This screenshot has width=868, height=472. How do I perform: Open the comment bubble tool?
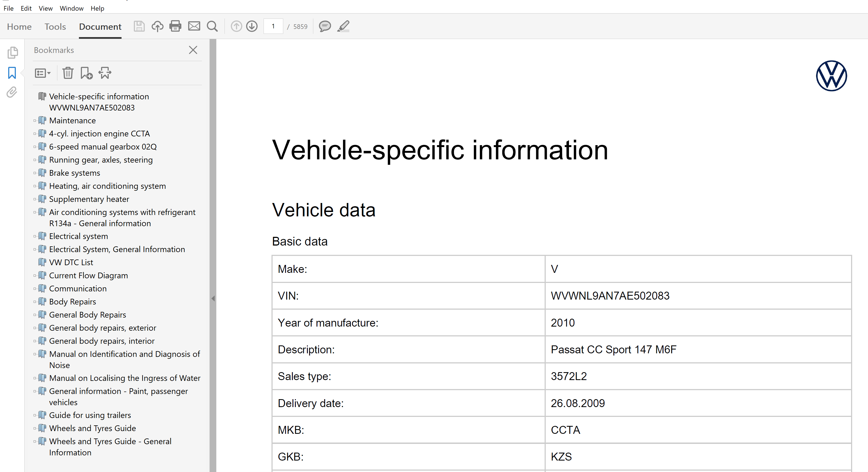pyautogui.click(x=325, y=26)
